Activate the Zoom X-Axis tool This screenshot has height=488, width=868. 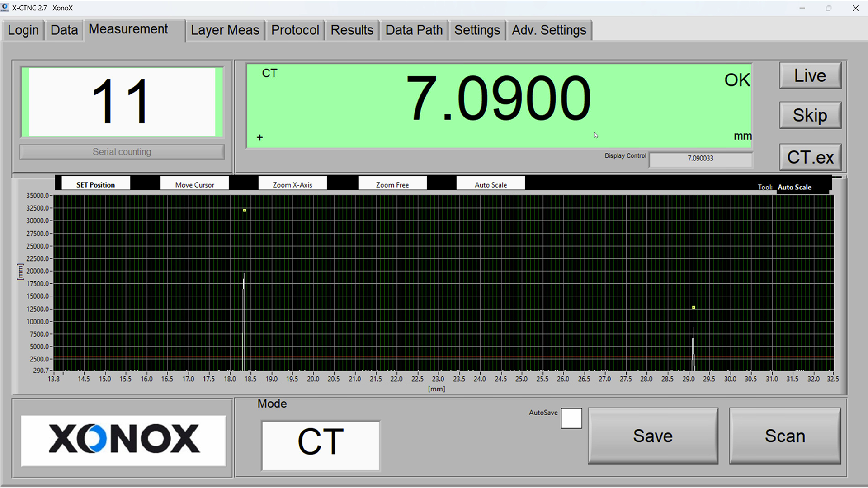coord(292,184)
